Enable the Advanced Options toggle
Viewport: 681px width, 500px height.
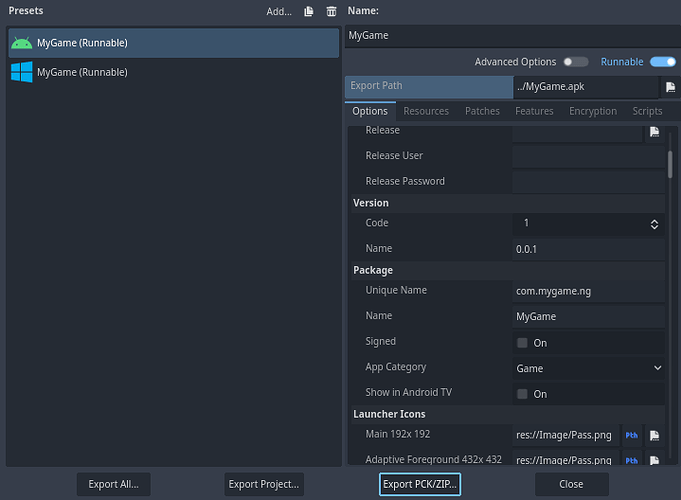575,62
